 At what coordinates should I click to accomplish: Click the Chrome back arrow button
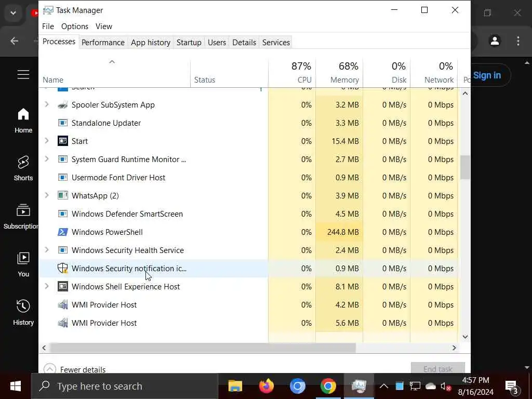[14, 41]
